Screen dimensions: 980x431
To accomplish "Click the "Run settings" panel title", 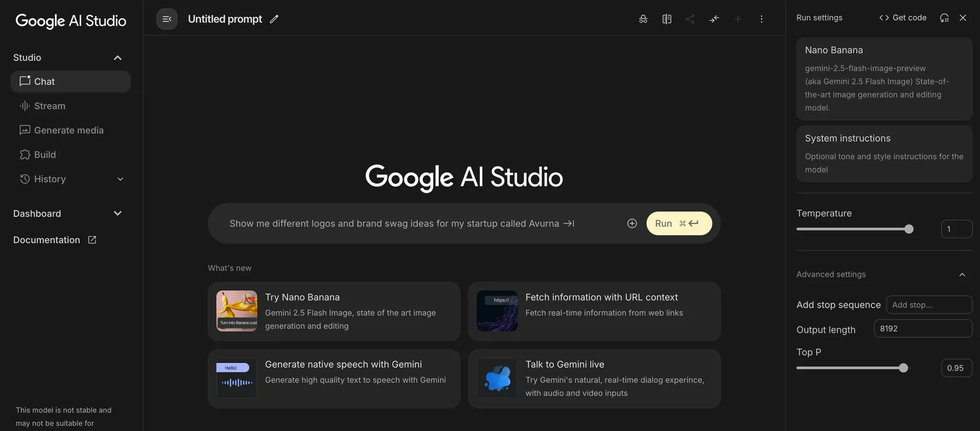I will (819, 18).
